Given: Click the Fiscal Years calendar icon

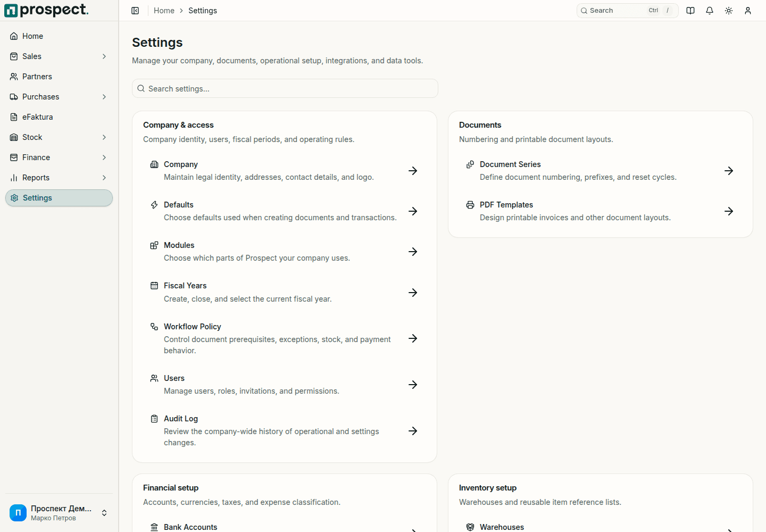Looking at the screenshot, I should click(154, 286).
